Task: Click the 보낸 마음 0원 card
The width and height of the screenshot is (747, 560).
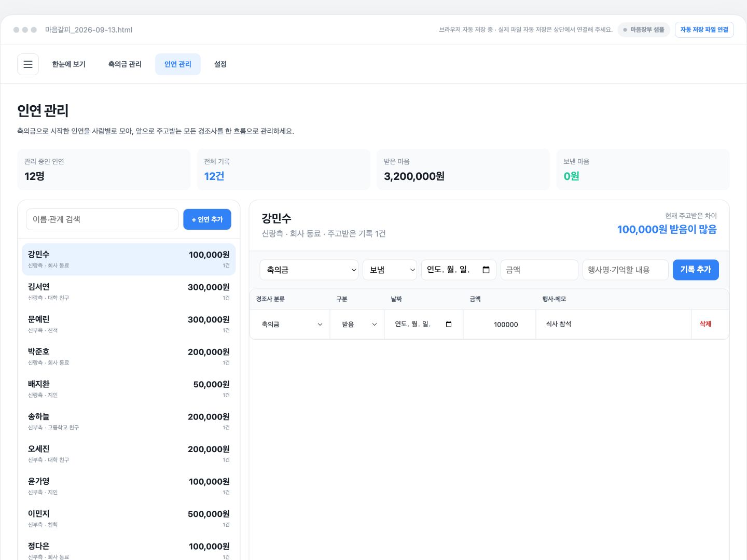Action: pyautogui.click(x=643, y=170)
